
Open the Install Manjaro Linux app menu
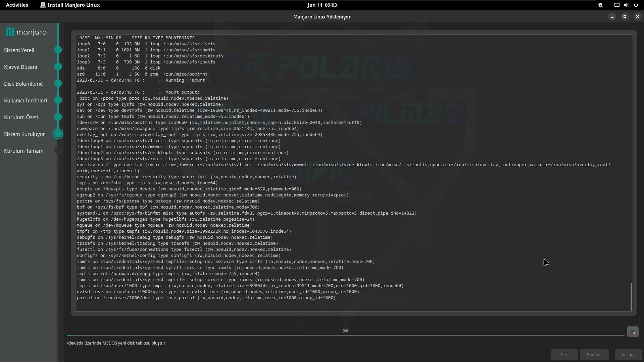(70, 5)
